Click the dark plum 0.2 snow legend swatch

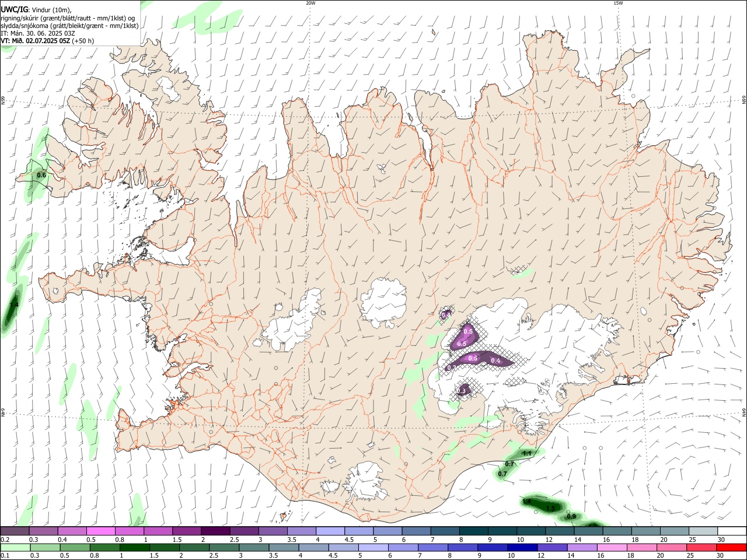(15, 531)
